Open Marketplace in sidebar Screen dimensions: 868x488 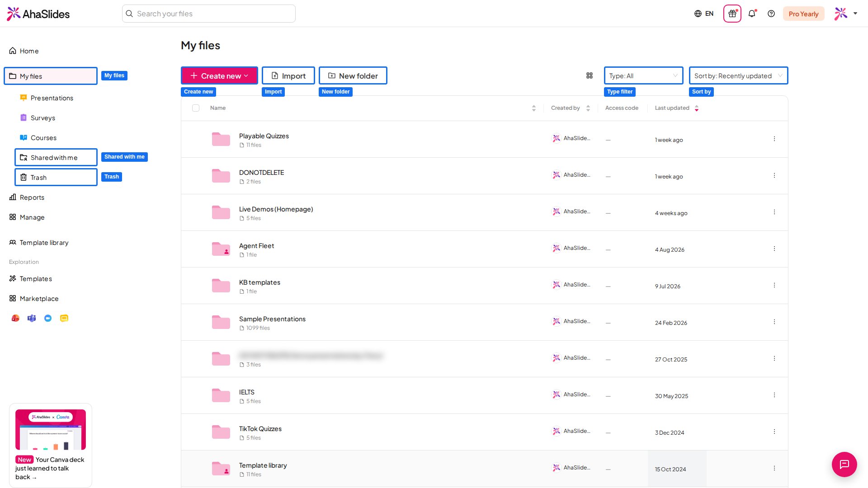click(x=34, y=299)
